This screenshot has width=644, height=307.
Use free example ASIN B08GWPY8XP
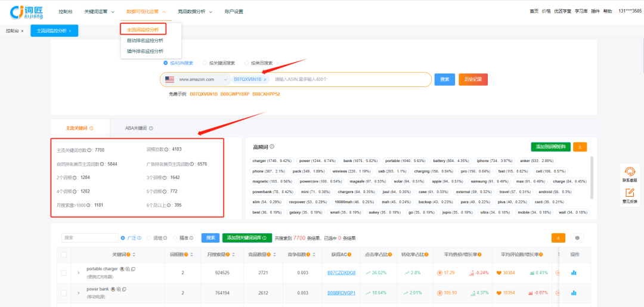coord(235,94)
